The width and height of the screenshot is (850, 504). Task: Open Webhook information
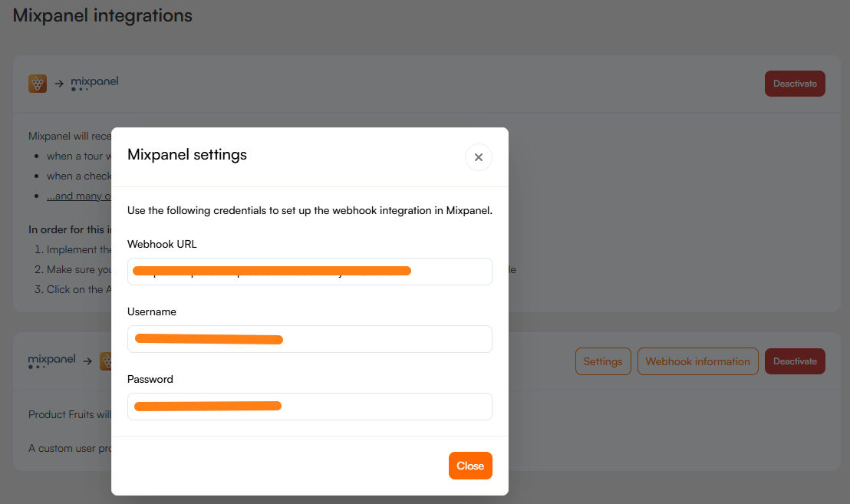point(697,361)
